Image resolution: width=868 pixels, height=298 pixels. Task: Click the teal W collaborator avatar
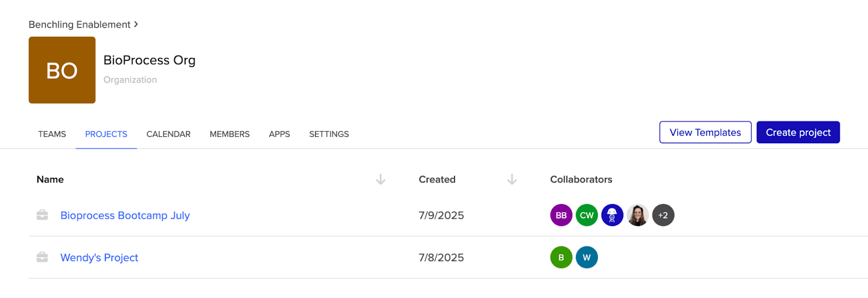(x=586, y=257)
